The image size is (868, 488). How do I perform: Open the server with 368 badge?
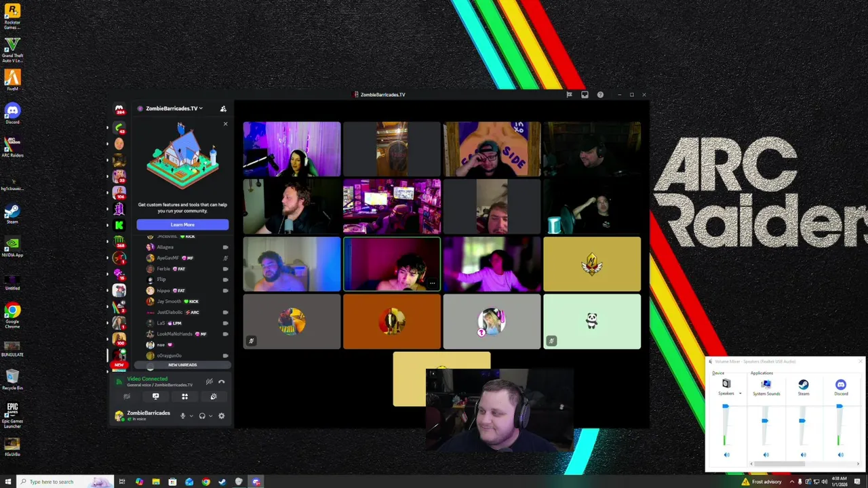[x=119, y=242]
